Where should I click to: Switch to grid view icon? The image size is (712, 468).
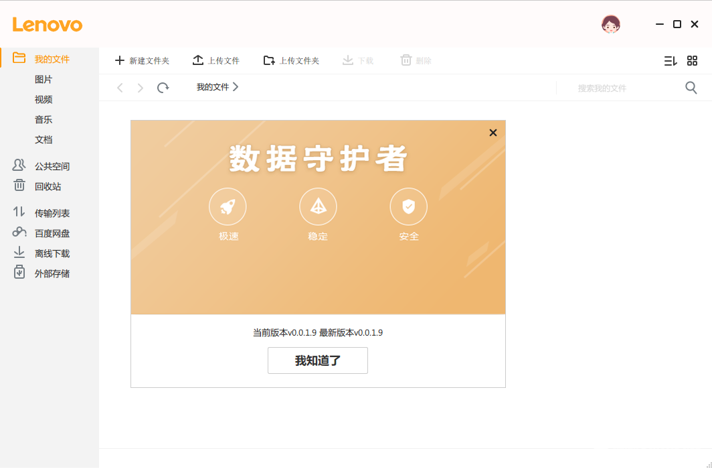(692, 61)
